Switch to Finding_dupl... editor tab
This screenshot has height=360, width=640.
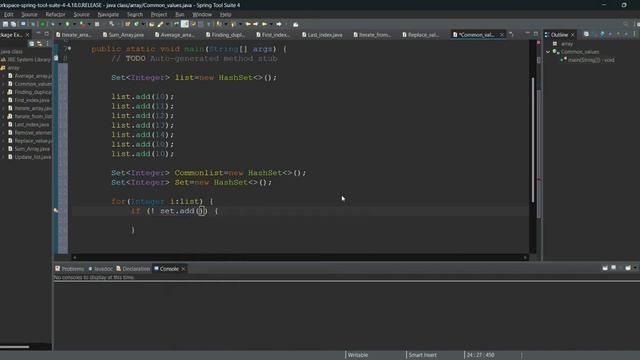[x=225, y=35]
